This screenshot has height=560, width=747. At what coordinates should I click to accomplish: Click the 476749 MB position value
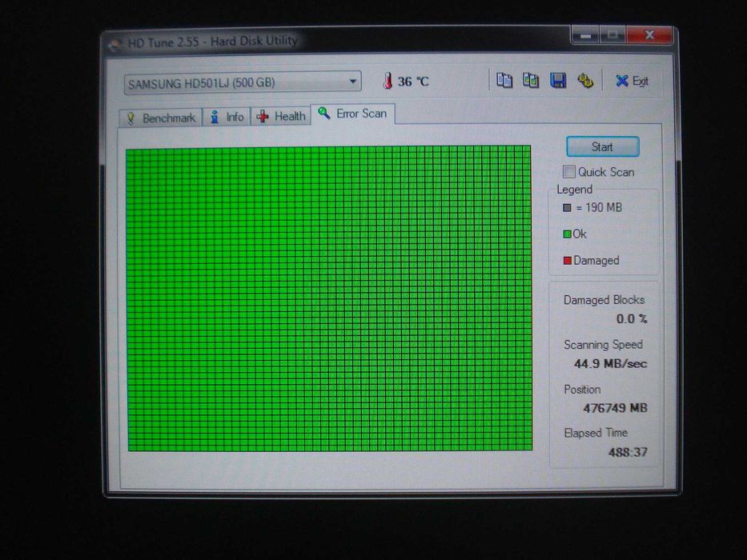(x=615, y=408)
